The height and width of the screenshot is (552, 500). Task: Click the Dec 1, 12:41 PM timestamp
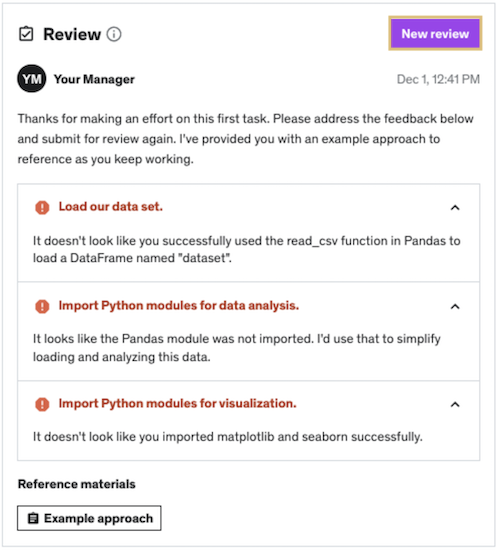click(x=438, y=79)
